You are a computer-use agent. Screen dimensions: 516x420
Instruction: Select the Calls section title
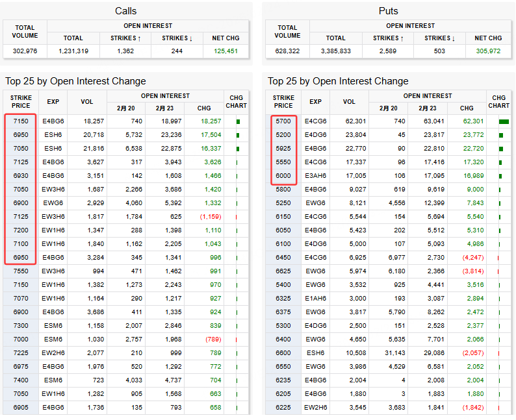[126, 11]
